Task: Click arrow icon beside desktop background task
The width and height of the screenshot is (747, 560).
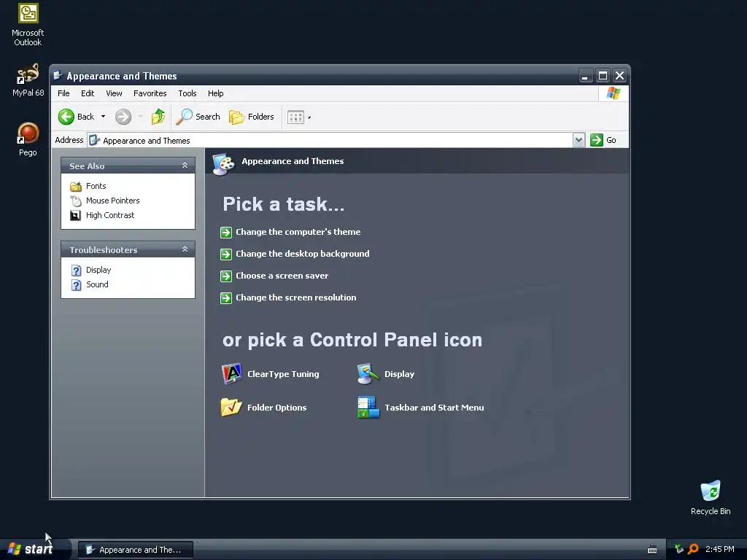Action: click(226, 254)
